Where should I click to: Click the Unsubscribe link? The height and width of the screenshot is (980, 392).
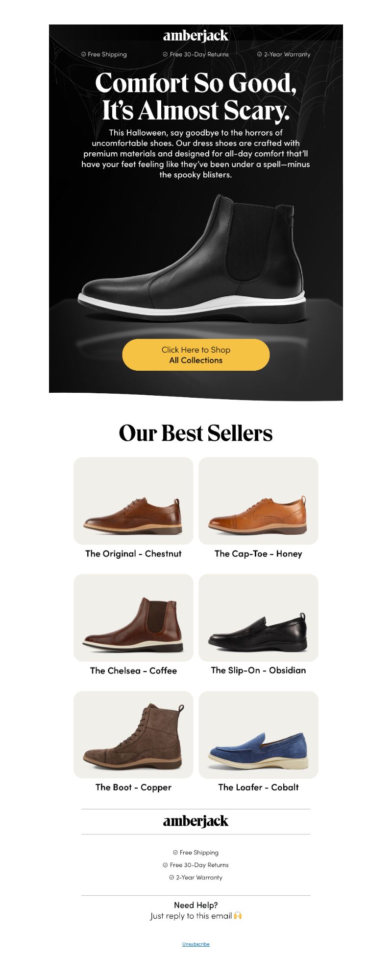pos(196,944)
